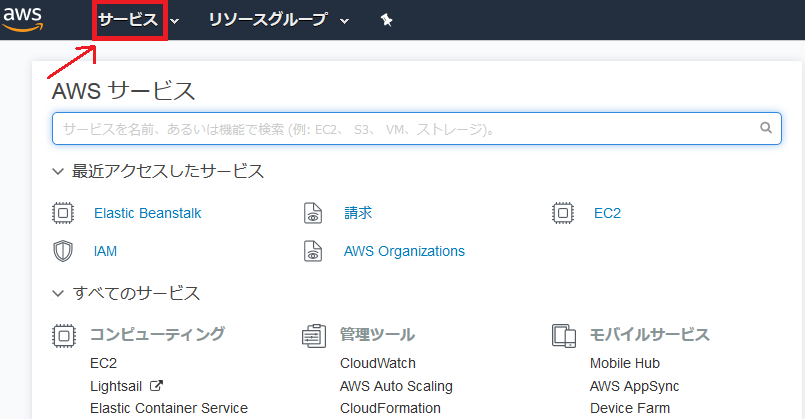805x419 pixels.
Task: Open the recently accessed EC2 link
Action: click(x=607, y=213)
